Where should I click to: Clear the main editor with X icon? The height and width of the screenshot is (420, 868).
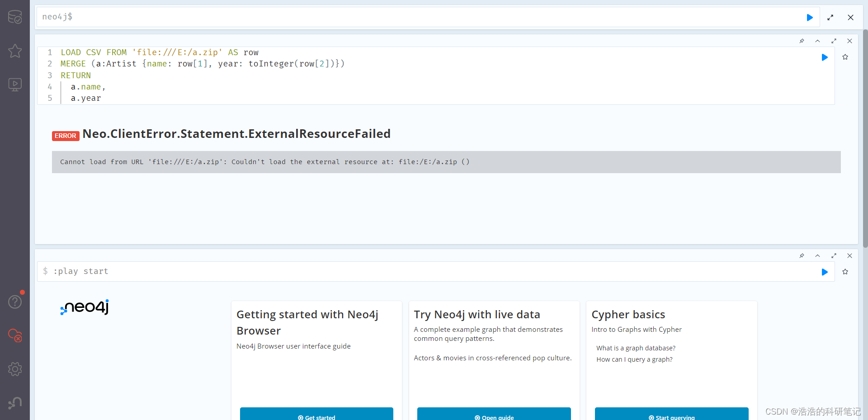click(x=850, y=17)
